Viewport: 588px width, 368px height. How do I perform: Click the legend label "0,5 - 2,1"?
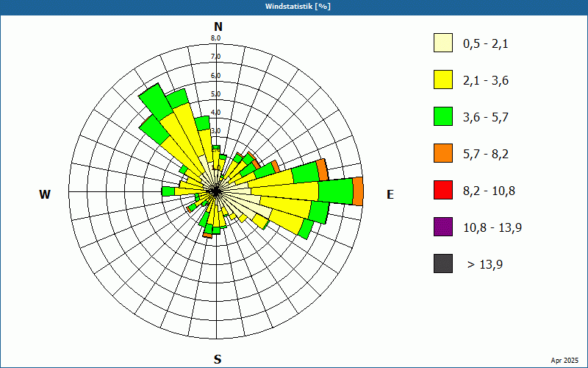tap(486, 44)
